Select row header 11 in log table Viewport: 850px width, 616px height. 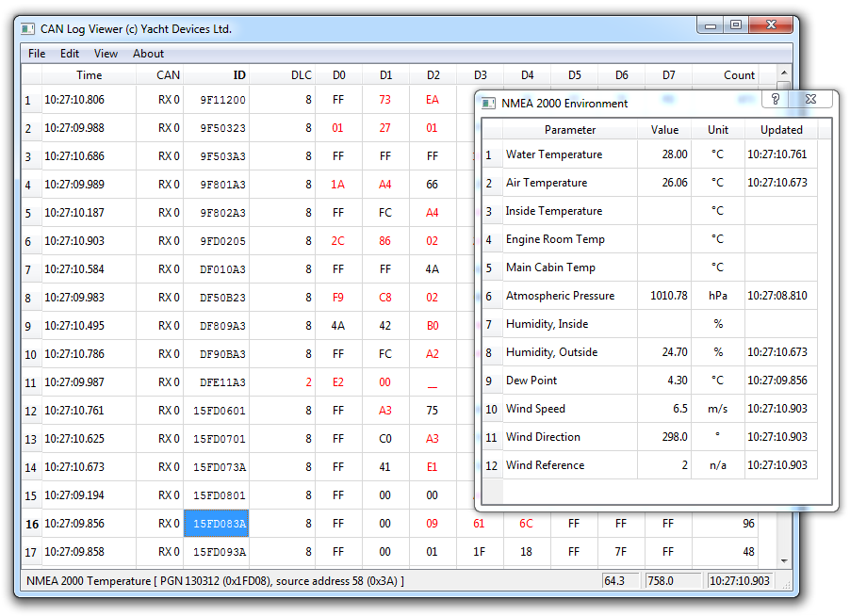tap(31, 382)
